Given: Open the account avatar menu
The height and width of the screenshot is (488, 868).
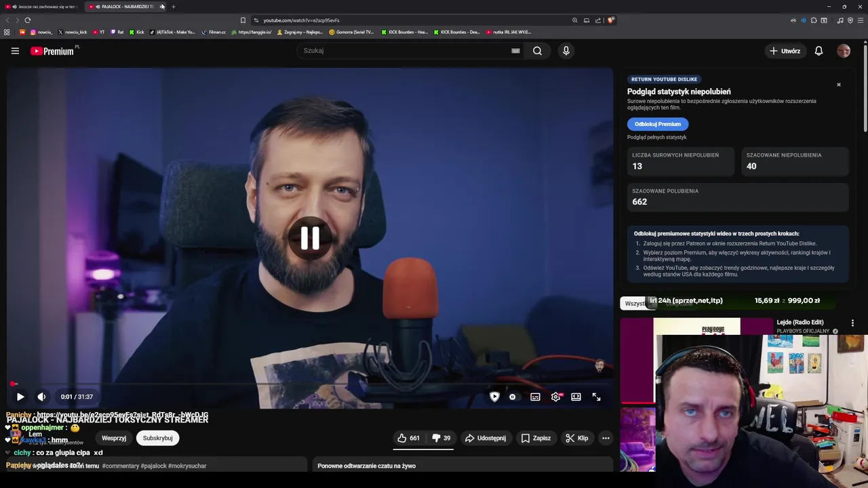Looking at the screenshot, I should pyautogui.click(x=844, y=51).
